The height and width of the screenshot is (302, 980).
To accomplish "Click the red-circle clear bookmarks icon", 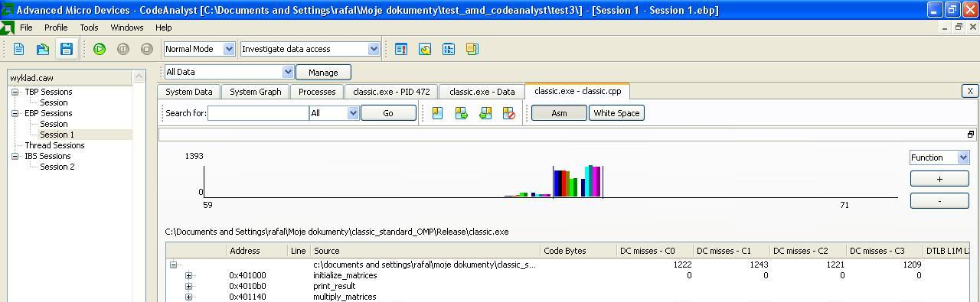I will click(x=509, y=113).
